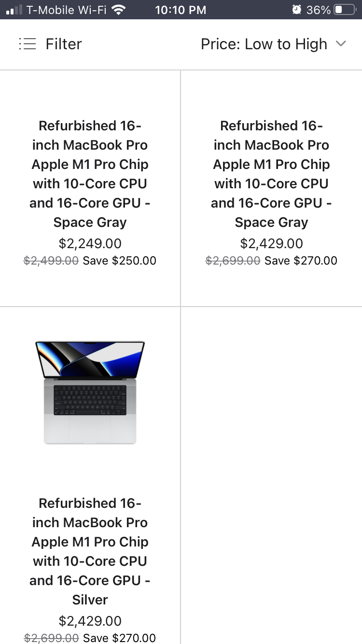Open the silver MacBook Pro product image
The width and height of the screenshot is (362, 644).
(x=90, y=392)
